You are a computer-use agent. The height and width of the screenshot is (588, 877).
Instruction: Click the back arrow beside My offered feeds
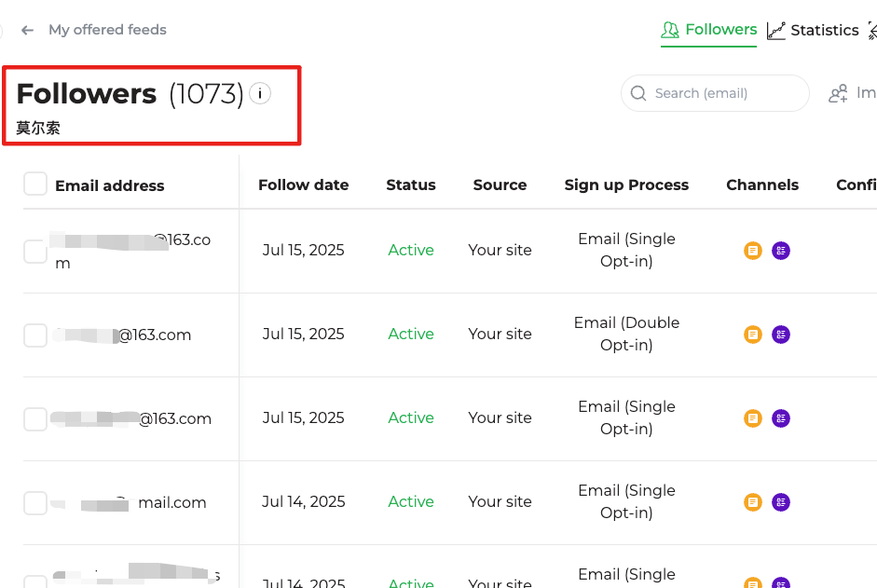28,30
